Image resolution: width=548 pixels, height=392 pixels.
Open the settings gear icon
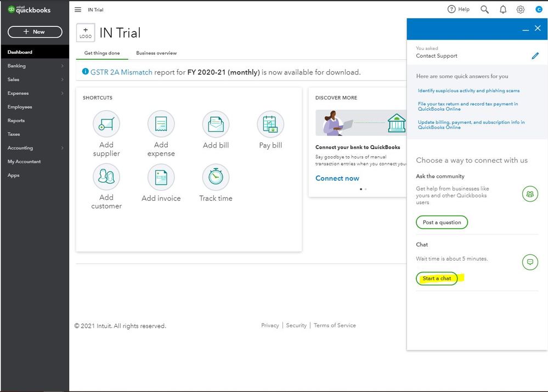pyautogui.click(x=521, y=9)
